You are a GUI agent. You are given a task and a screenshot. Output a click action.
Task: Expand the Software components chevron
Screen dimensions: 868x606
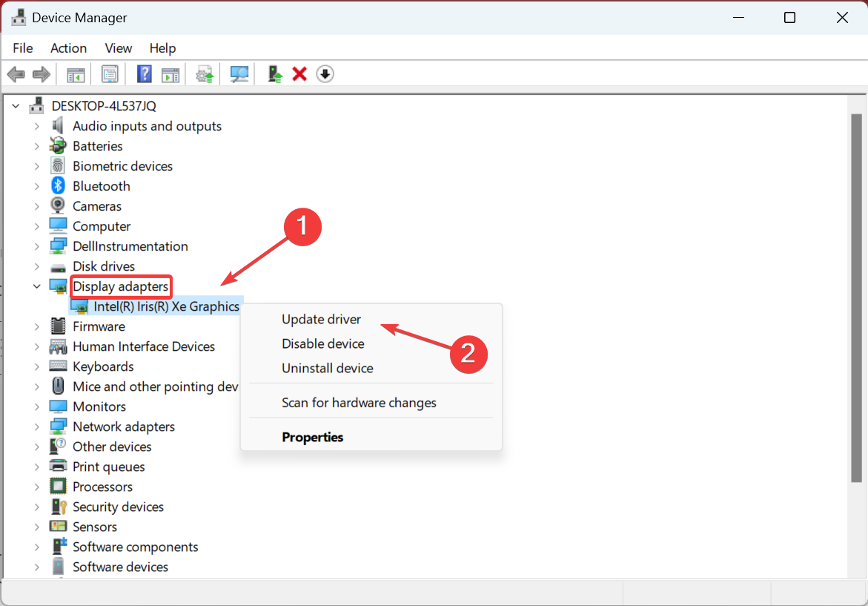36,547
